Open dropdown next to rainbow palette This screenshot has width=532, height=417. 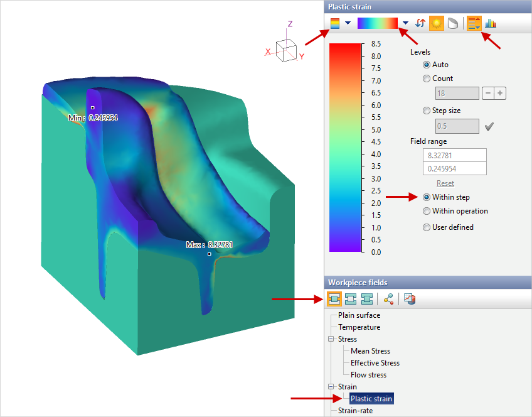(406, 23)
